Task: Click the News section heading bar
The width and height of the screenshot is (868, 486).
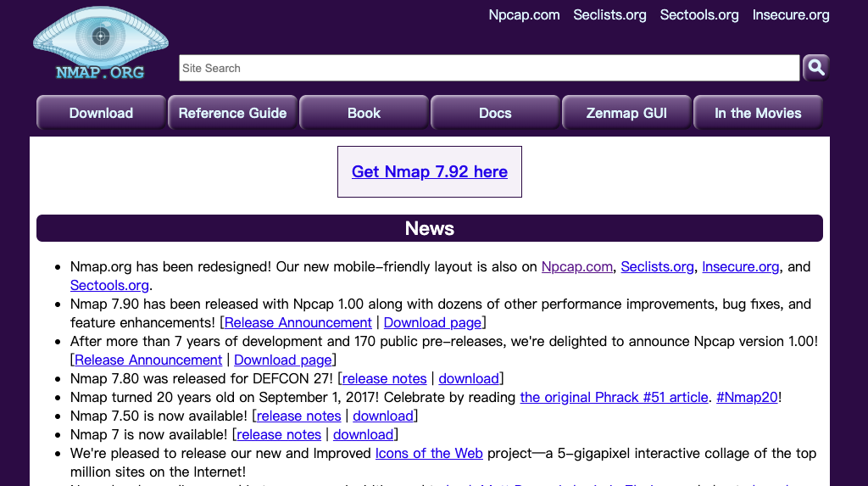Action: [430, 228]
